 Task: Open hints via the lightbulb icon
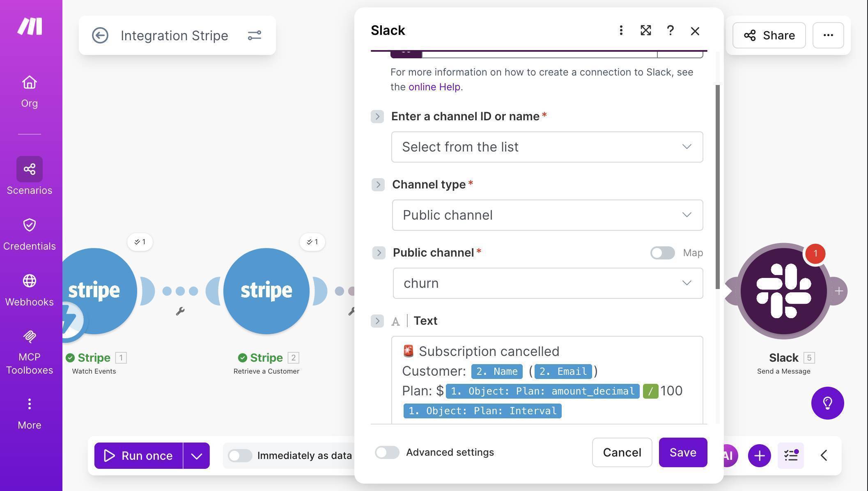click(827, 403)
